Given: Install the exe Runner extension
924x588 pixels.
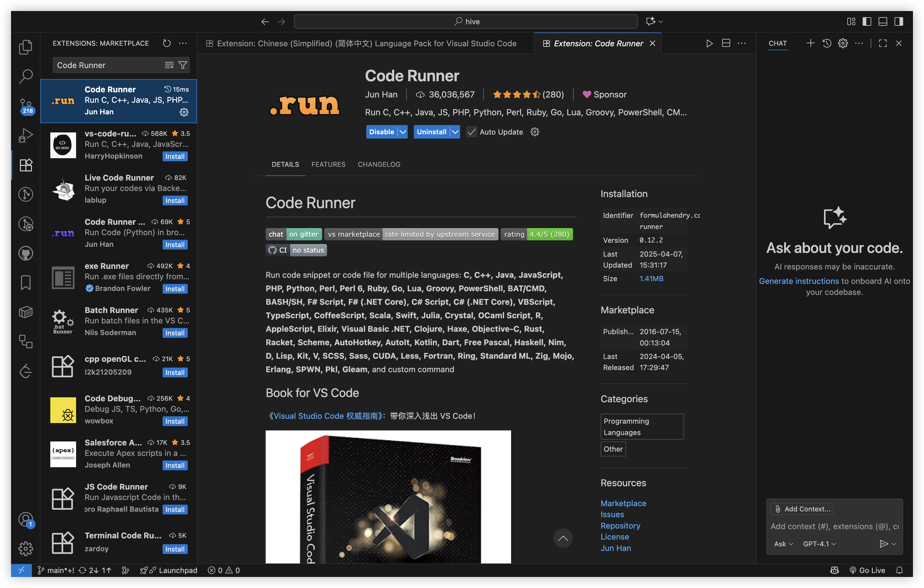Looking at the screenshot, I should click(175, 289).
